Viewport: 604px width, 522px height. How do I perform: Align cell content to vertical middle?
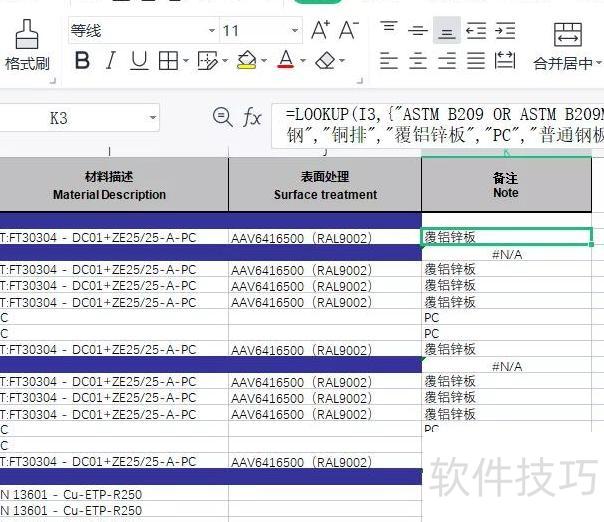pos(418,30)
